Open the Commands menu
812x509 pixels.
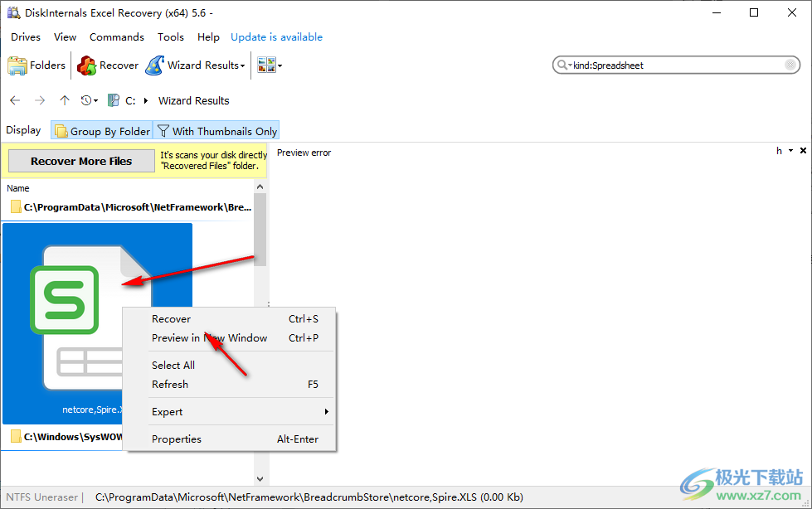point(116,36)
